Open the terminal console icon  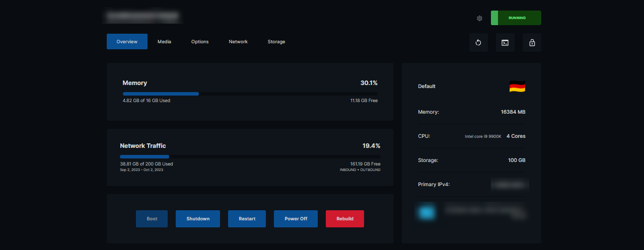pos(505,43)
